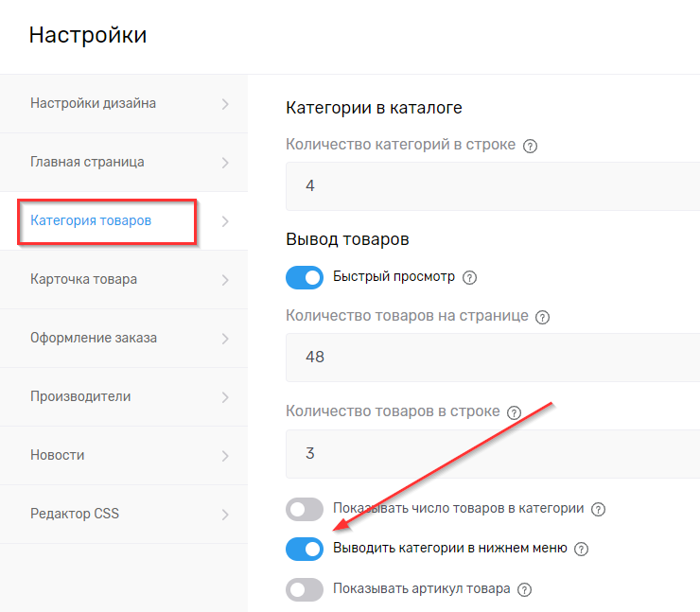Screen dimensions: 700x612
Task: Click help icon next to Количество товаров на странице
Action: click(x=543, y=317)
